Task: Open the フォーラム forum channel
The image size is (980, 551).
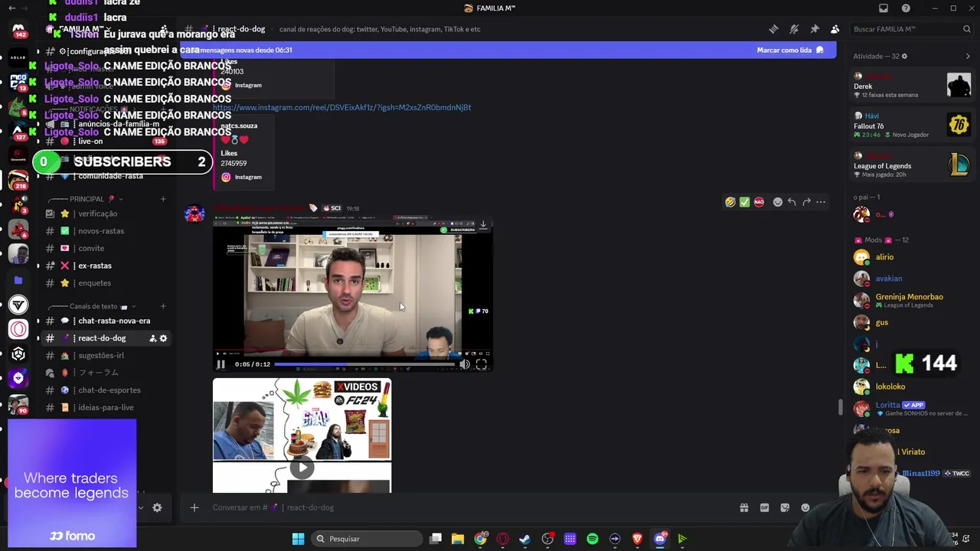Action: (106, 373)
